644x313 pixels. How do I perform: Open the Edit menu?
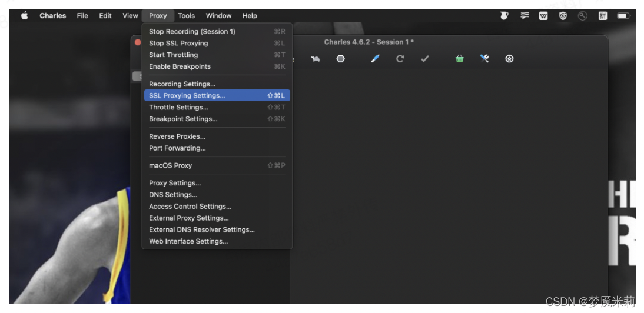pos(105,15)
